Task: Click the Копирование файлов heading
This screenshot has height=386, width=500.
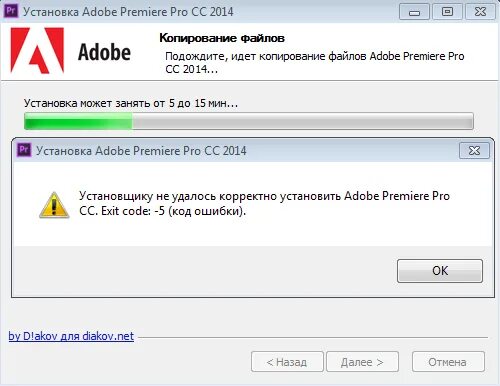Action: click(x=222, y=38)
